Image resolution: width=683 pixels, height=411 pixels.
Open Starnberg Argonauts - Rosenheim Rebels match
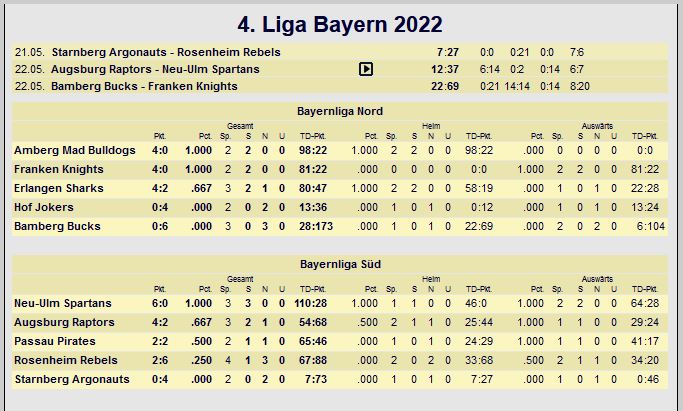pos(166,52)
